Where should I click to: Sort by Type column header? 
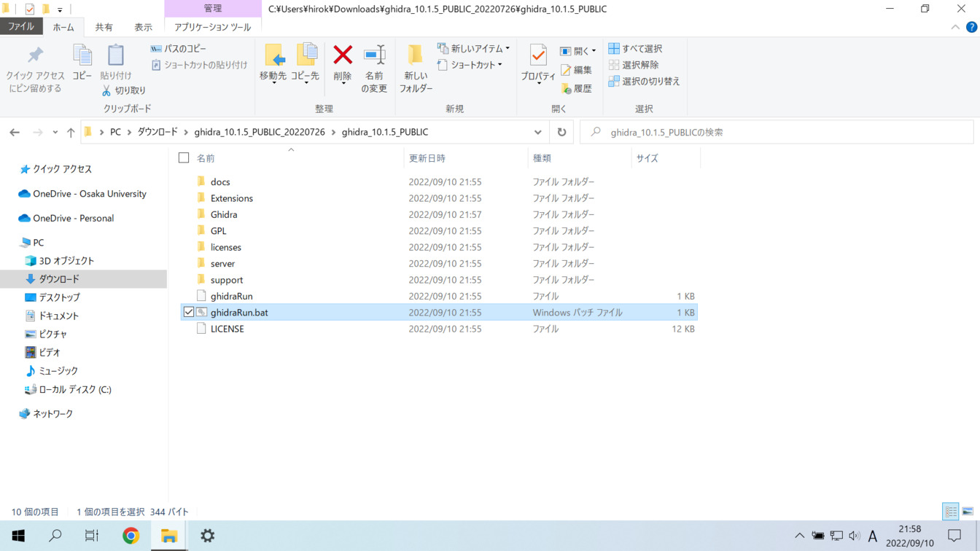579,157
